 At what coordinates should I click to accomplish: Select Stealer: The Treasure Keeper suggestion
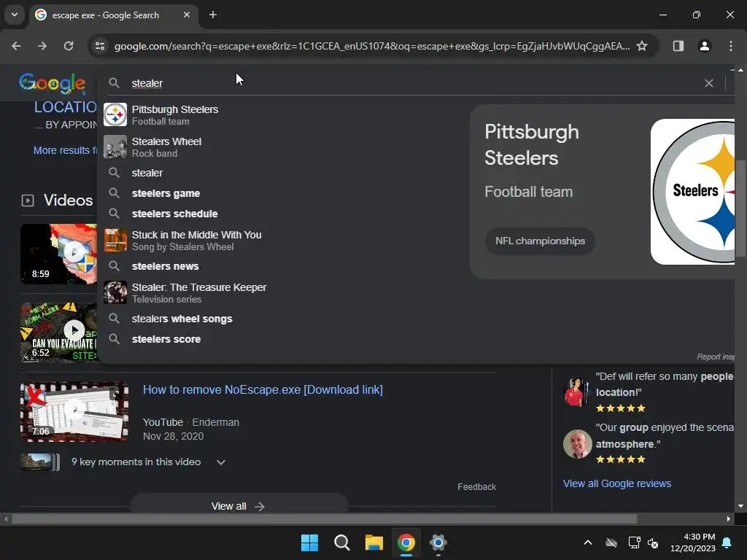tap(281, 293)
